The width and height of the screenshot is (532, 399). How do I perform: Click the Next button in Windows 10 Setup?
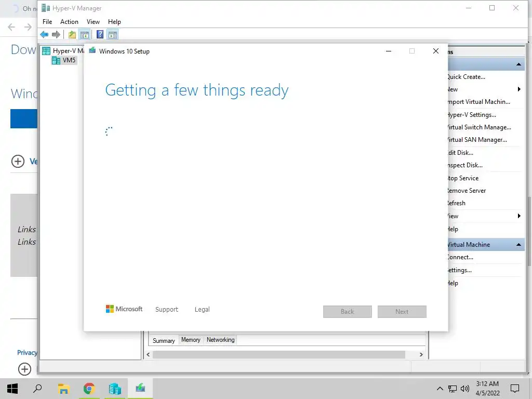click(x=402, y=312)
